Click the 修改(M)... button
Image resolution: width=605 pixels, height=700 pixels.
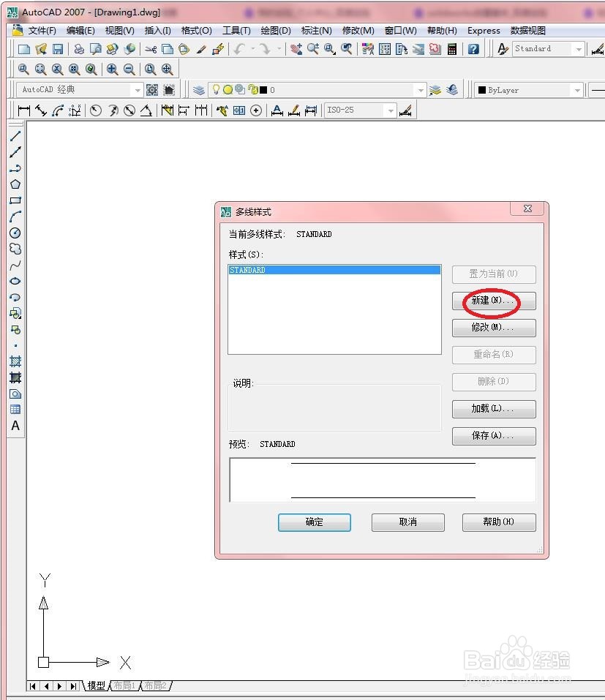click(493, 328)
